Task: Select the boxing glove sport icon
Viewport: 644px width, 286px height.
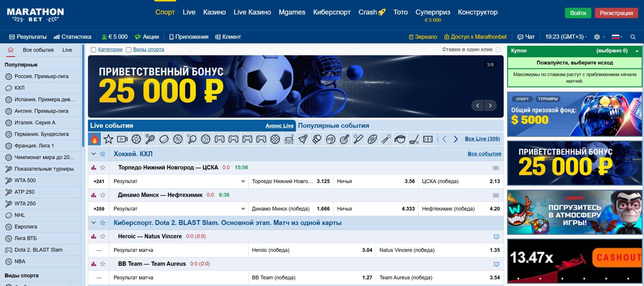Action: tap(317, 139)
